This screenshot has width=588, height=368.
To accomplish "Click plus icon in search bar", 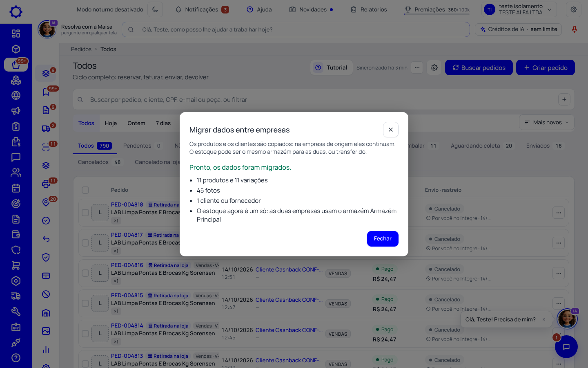I will click(564, 99).
